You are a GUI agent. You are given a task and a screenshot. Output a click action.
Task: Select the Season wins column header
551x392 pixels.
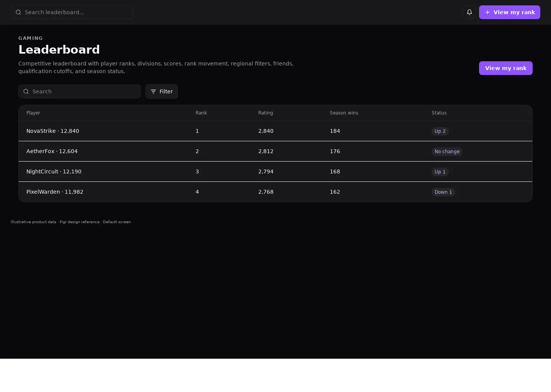[x=344, y=113]
